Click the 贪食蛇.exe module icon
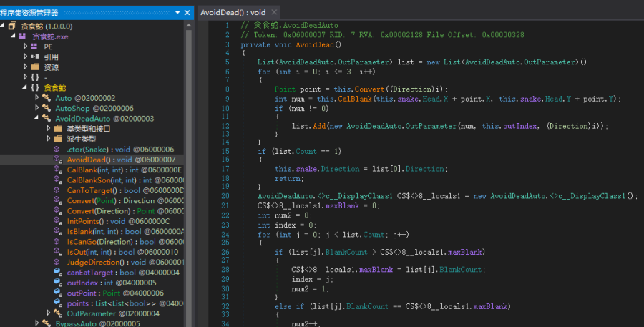This screenshot has height=327, width=644. point(24,36)
